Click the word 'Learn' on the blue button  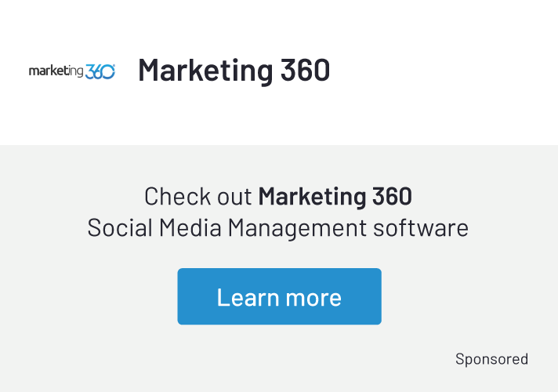(248, 297)
